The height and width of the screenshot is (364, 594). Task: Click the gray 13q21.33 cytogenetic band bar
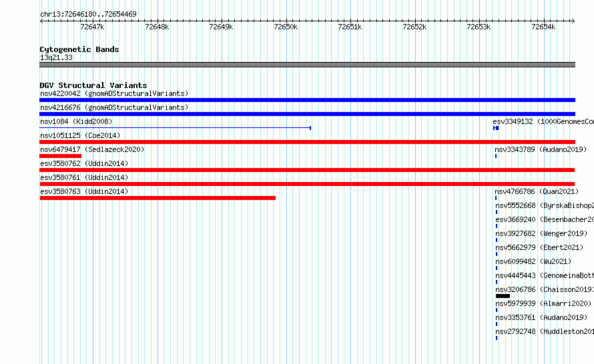pos(307,65)
